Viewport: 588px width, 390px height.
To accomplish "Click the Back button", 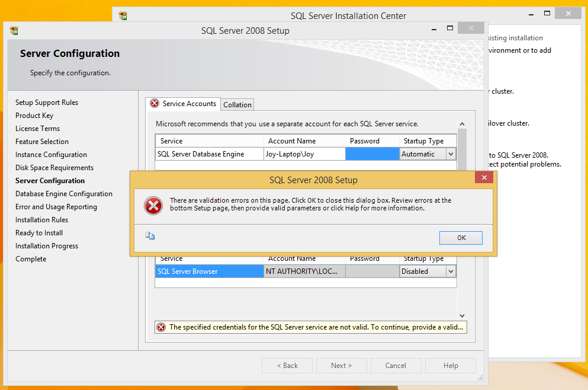I will click(287, 366).
